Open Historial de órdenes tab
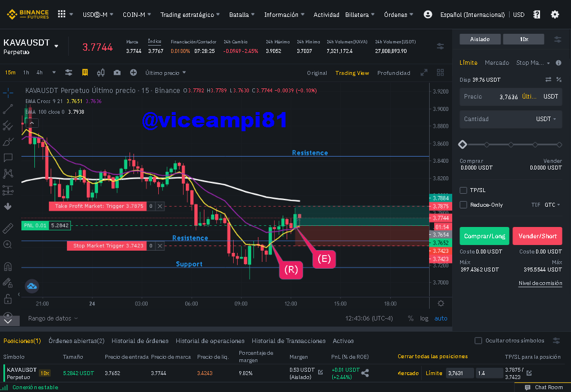 [140, 341]
